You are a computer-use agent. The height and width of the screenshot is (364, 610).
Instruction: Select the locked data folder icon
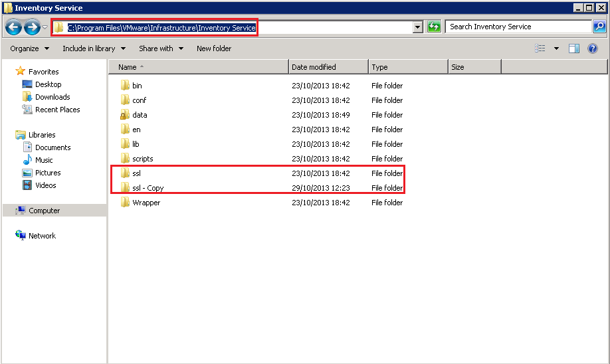[x=125, y=115]
